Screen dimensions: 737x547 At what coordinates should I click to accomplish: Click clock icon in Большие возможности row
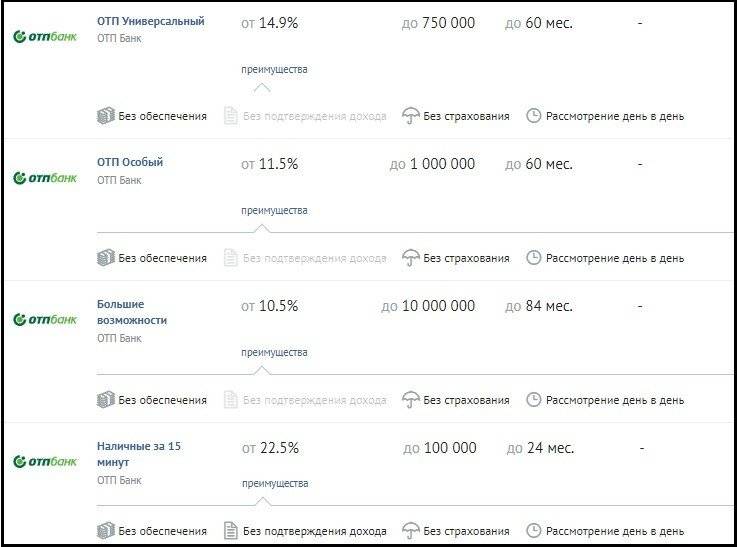(x=533, y=400)
